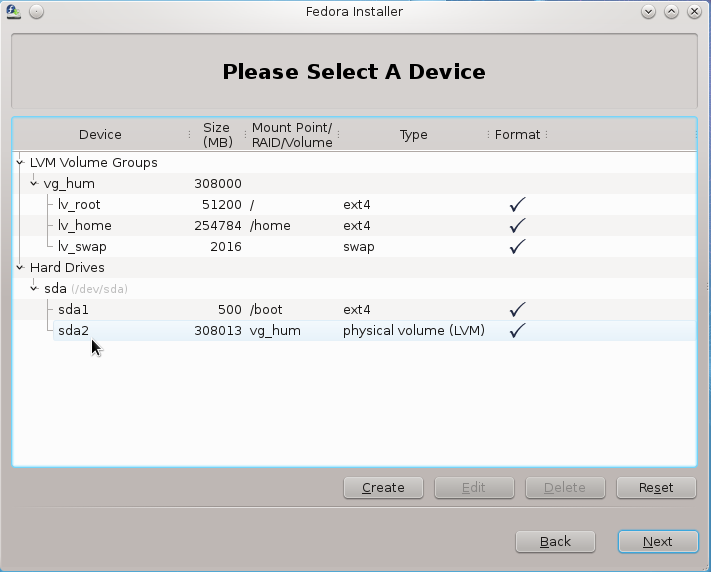Click the 2016 size value for lv_swap
The image size is (711, 572).
[x=226, y=246]
